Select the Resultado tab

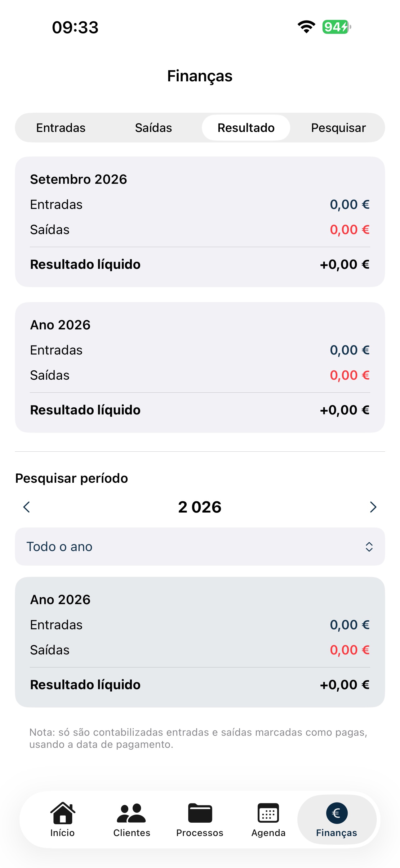[x=246, y=128]
